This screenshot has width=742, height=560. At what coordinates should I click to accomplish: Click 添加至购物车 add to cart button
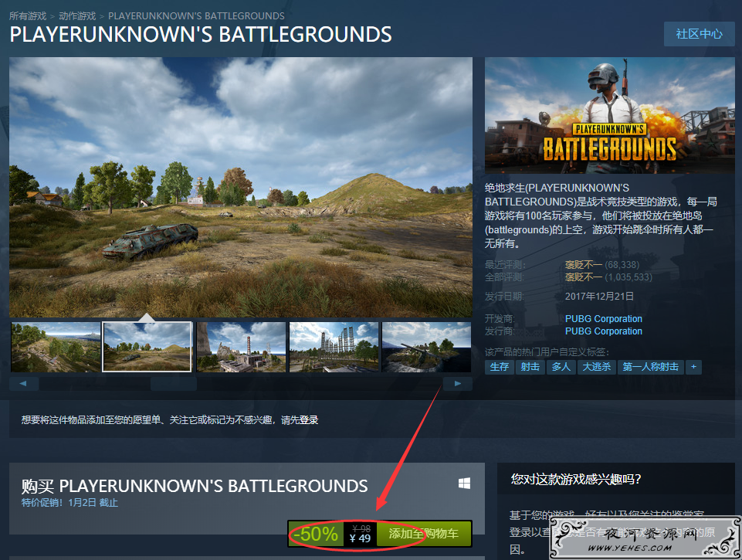click(x=424, y=534)
